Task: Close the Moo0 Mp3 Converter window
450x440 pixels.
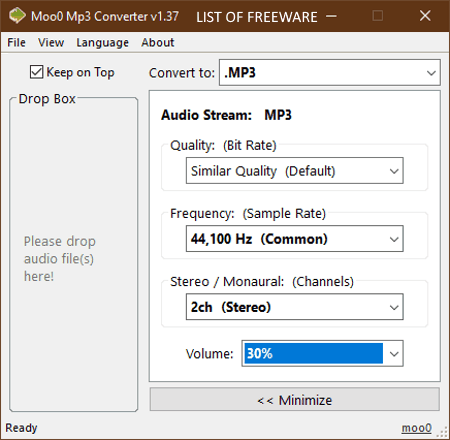Action: pyautogui.click(x=425, y=16)
